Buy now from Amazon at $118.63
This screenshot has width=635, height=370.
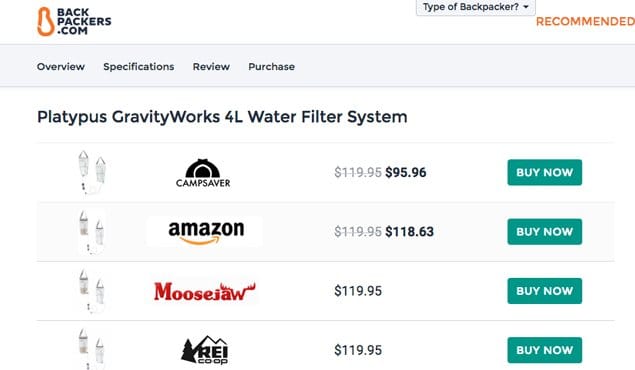545,232
